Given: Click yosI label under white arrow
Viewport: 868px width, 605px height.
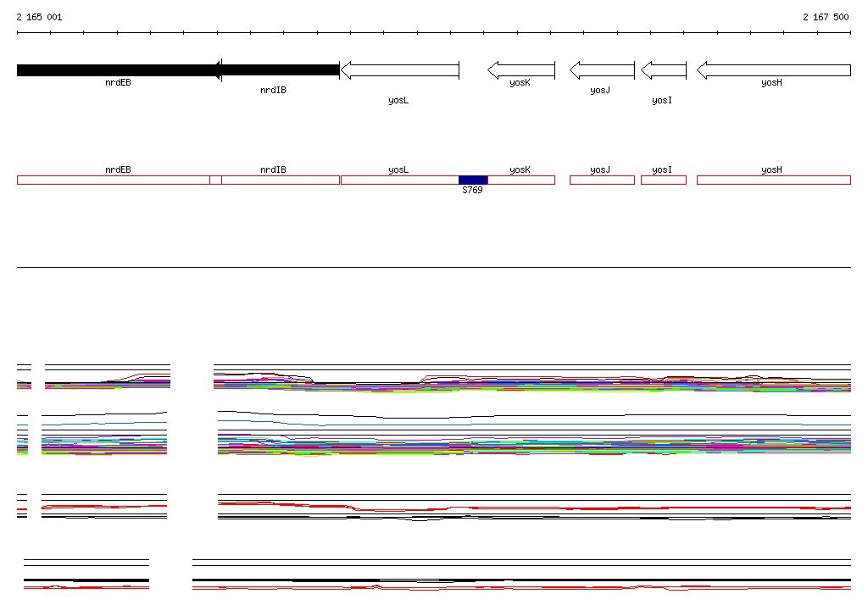Looking at the screenshot, I should [x=662, y=100].
